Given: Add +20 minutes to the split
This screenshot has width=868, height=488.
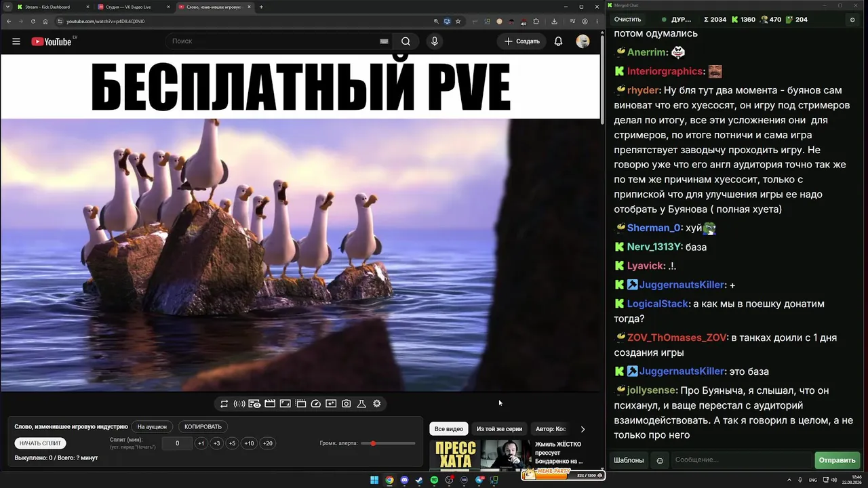Looking at the screenshot, I should pos(267,443).
